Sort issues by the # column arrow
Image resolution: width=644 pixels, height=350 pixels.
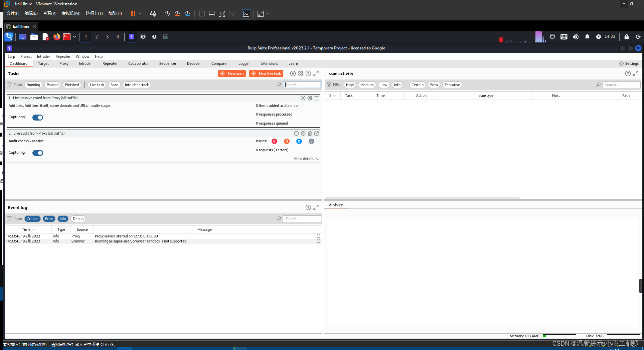click(x=334, y=96)
